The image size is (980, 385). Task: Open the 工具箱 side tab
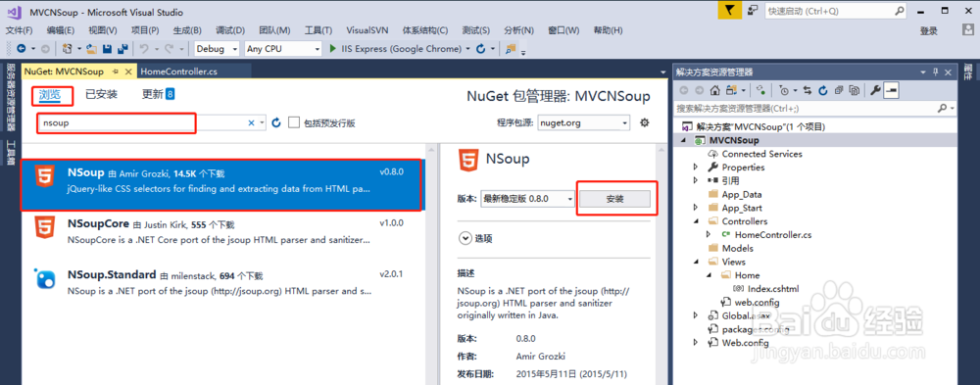tap(10, 153)
